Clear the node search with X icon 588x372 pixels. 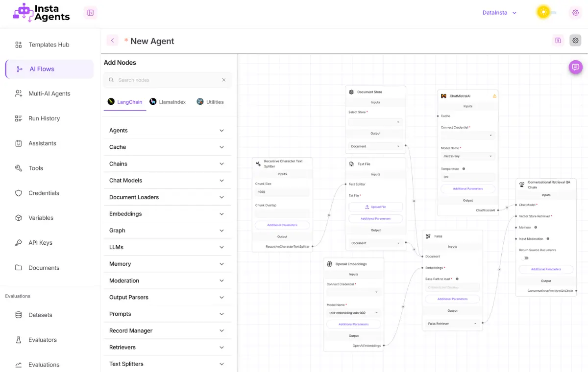pos(224,80)
